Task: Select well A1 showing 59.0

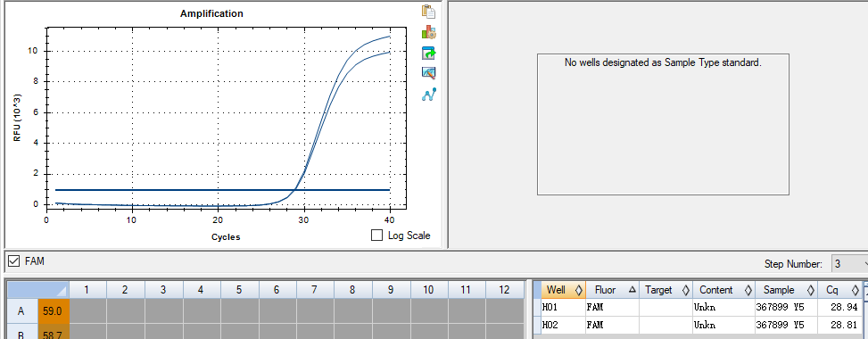Action: tap(54, 311)
